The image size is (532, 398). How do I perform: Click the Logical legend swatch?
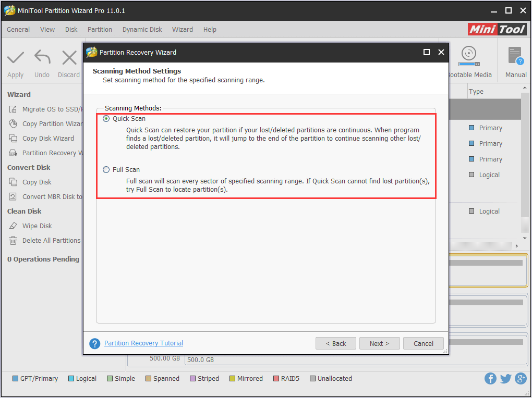click(x=71, y=378)
